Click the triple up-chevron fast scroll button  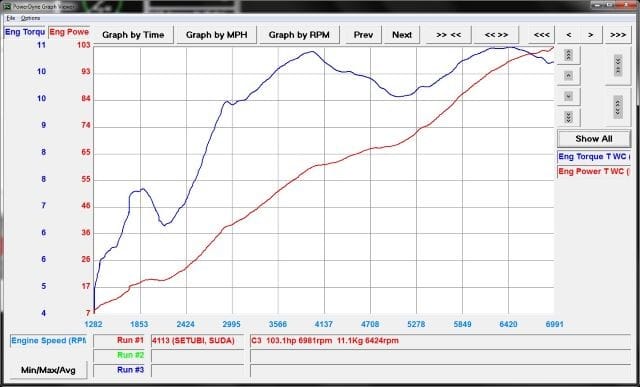pos(568,54)
